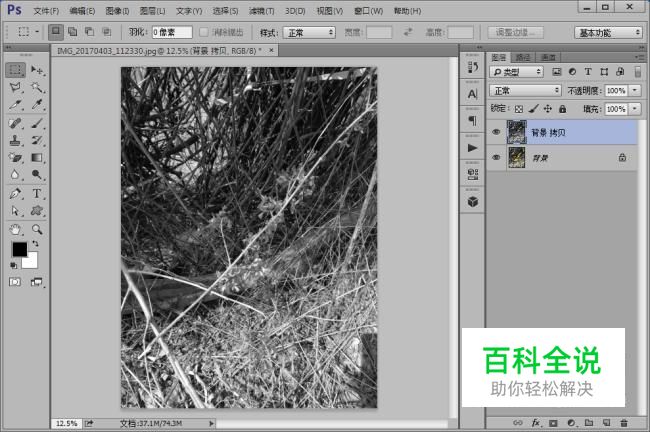Viewport: 650px width, 432px height.
Task: Select the Zoom tool
Action: [37, 229]
